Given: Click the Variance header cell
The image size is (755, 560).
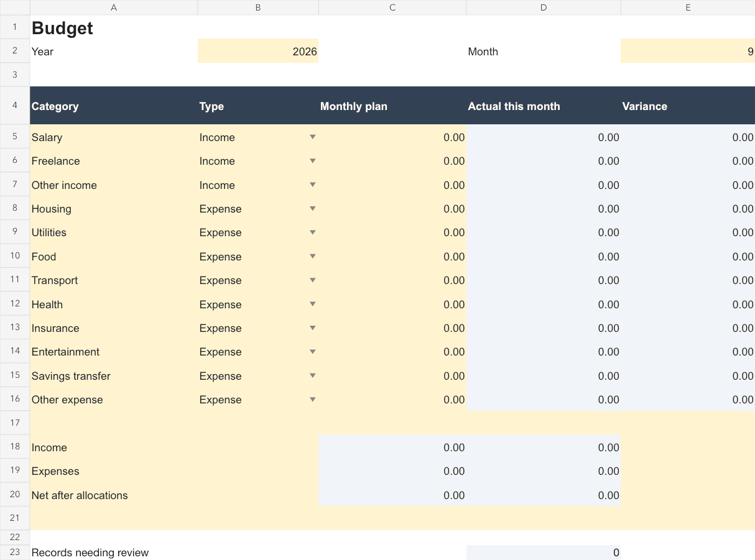Looking at the screenshot, I should 688,106.
